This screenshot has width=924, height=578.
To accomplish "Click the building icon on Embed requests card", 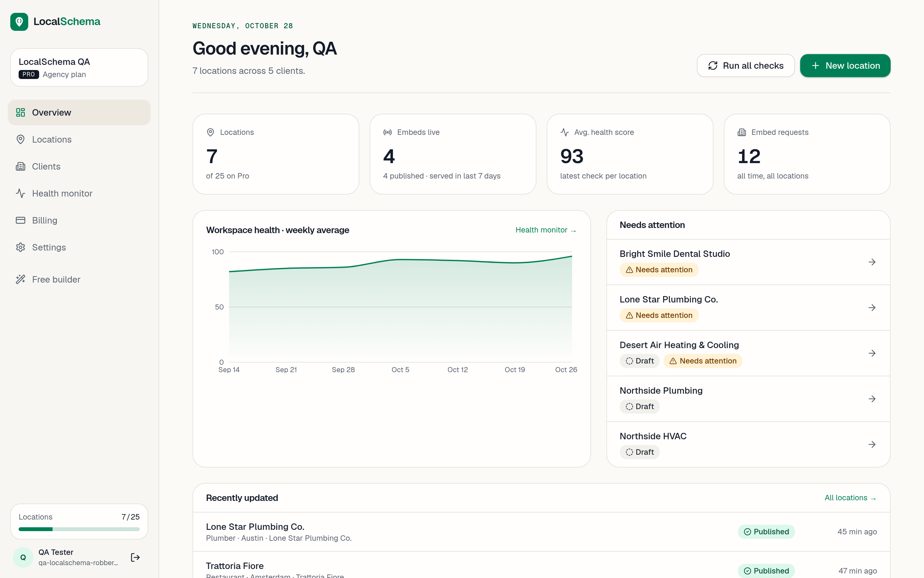I will [742, 132].
